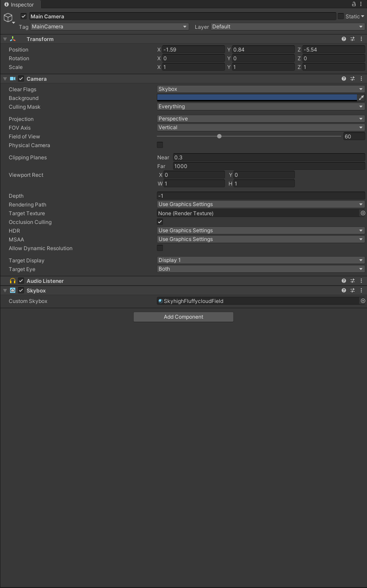The height and width of the screenshot is (588, 367).
Task: Open Skybox component preset selector icon
Action: tap(353, 291)
